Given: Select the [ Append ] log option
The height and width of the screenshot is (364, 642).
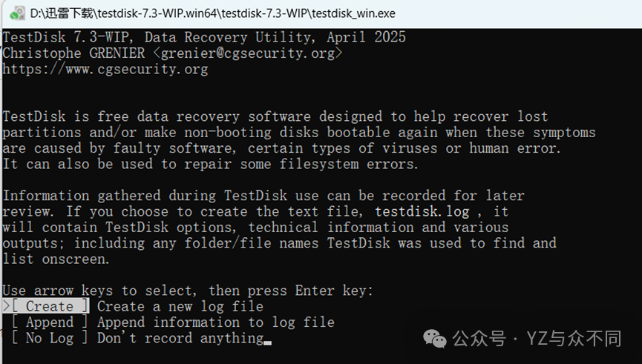Looking at the screenshot, I should [x=49, y=322].
